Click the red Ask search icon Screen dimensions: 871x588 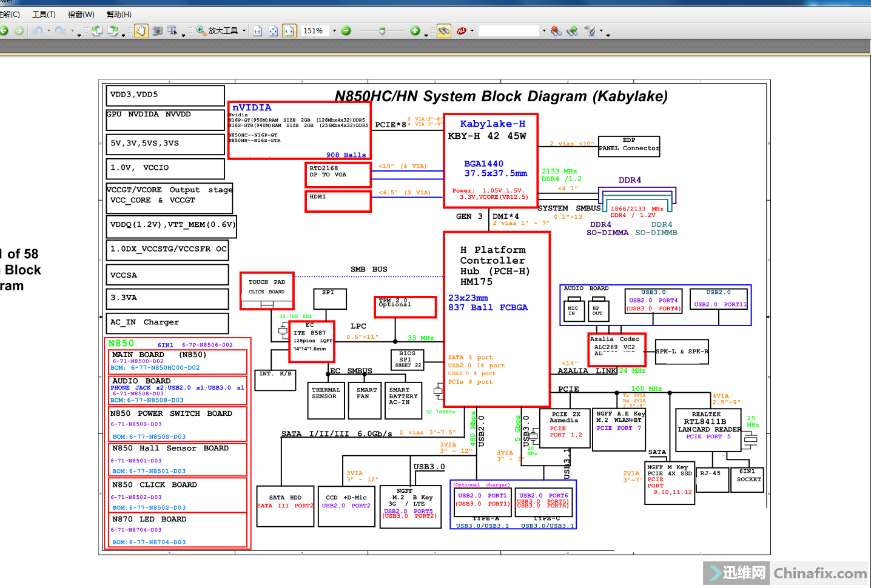(462, 30)
